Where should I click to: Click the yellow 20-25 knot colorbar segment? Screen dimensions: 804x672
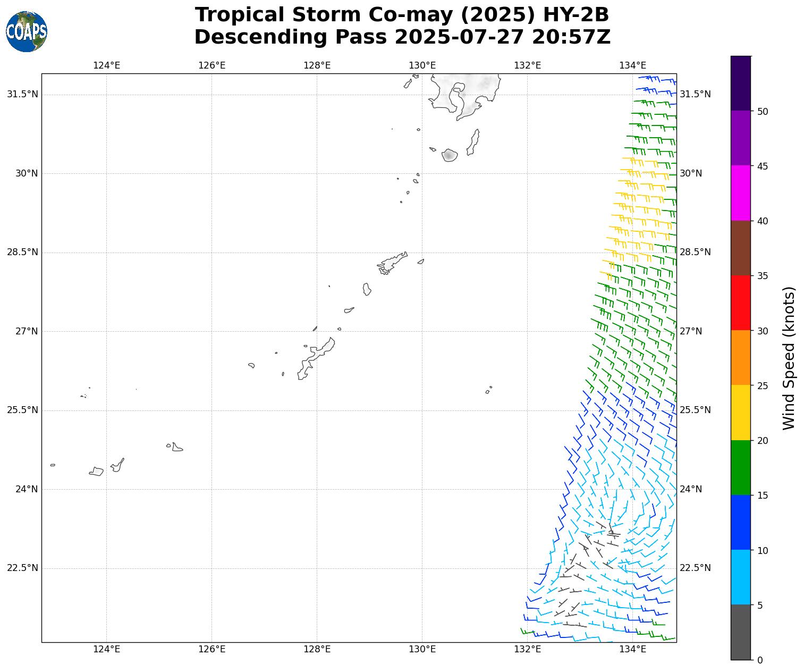click(740, 413)
